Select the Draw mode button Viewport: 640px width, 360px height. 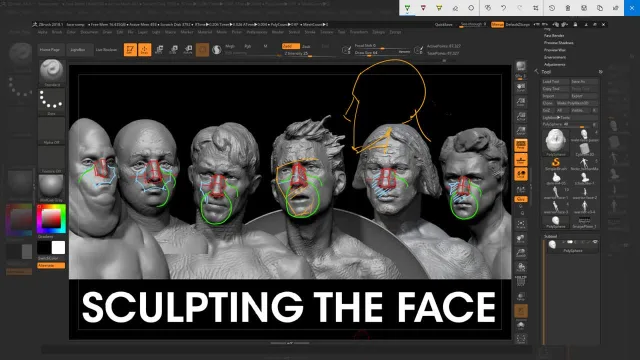click(144, 50)
